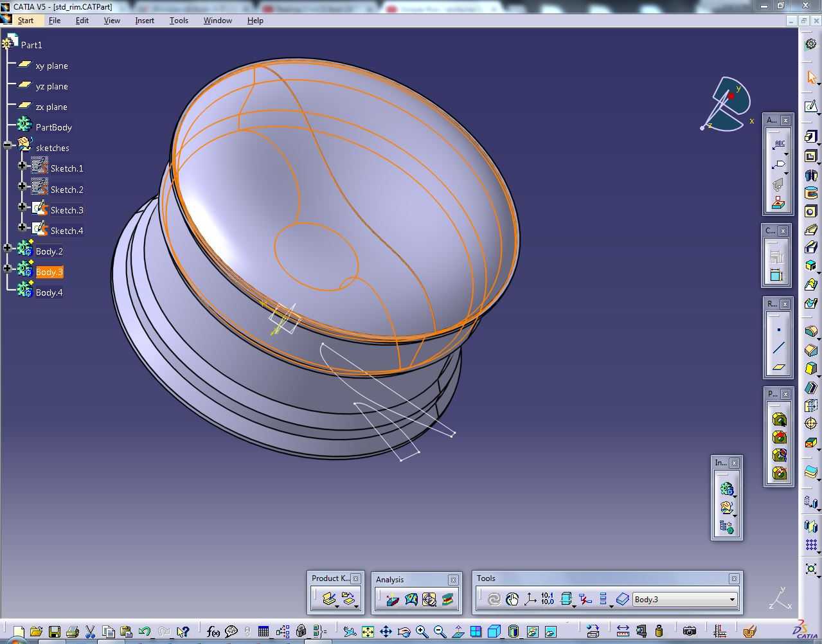Open the Insert menu

pyautogui.click(x=145, y=21)
